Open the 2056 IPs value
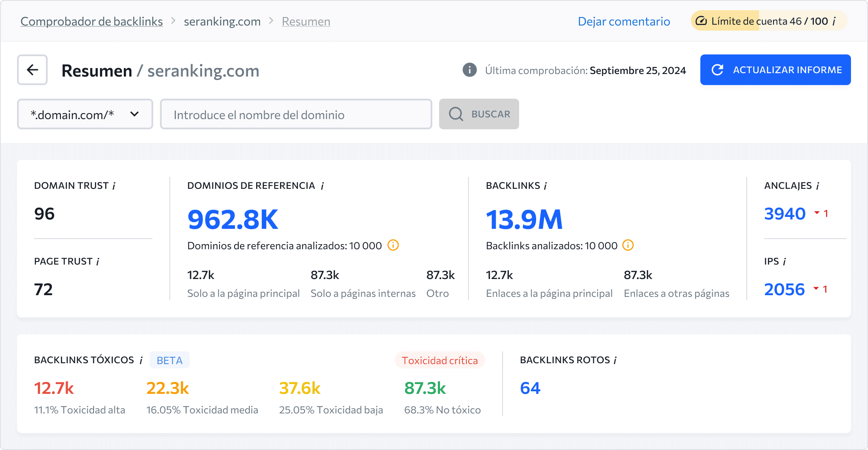 coord(784,289)
